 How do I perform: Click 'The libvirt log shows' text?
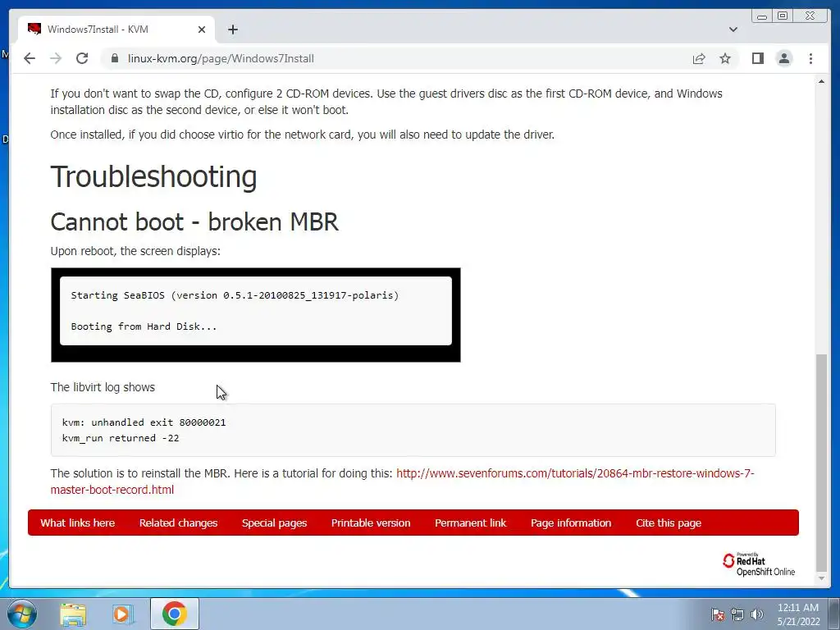[x=103, y=387]
